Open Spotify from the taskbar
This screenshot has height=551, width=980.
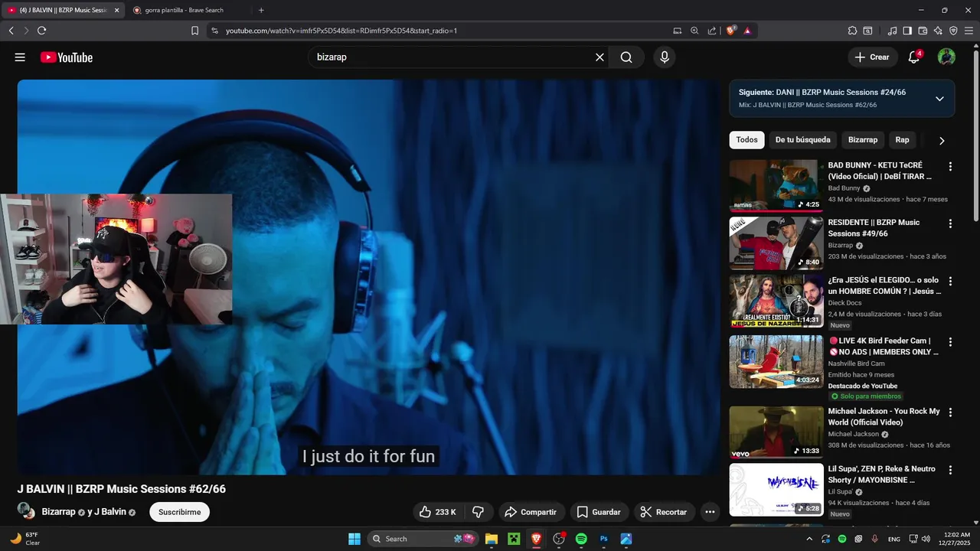[581, 539]
